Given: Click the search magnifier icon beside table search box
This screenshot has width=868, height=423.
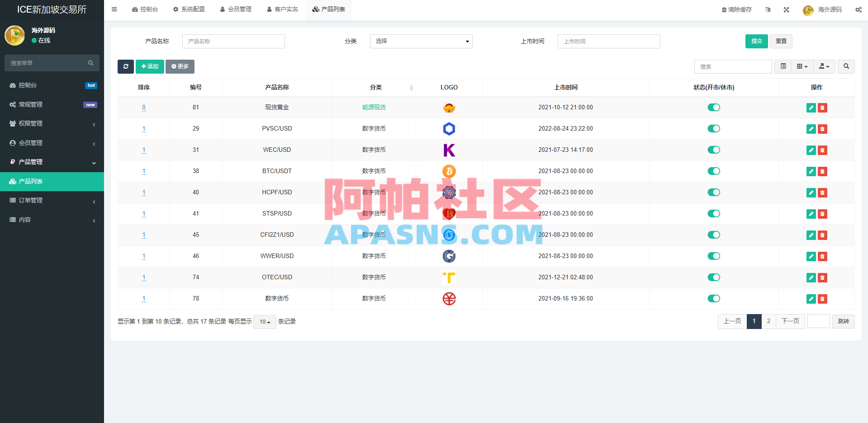Looking at the screenshot, I should [845, 66].
